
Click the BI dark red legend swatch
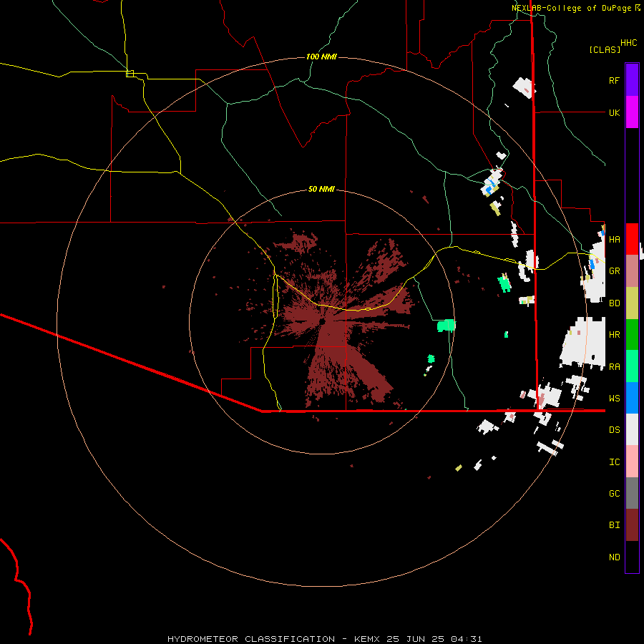[632, 525]
